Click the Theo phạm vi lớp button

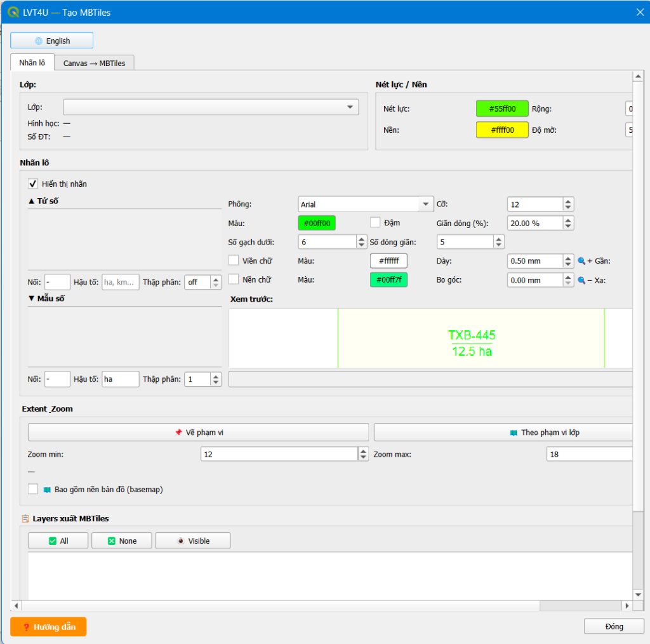click(x=503, y=433)
